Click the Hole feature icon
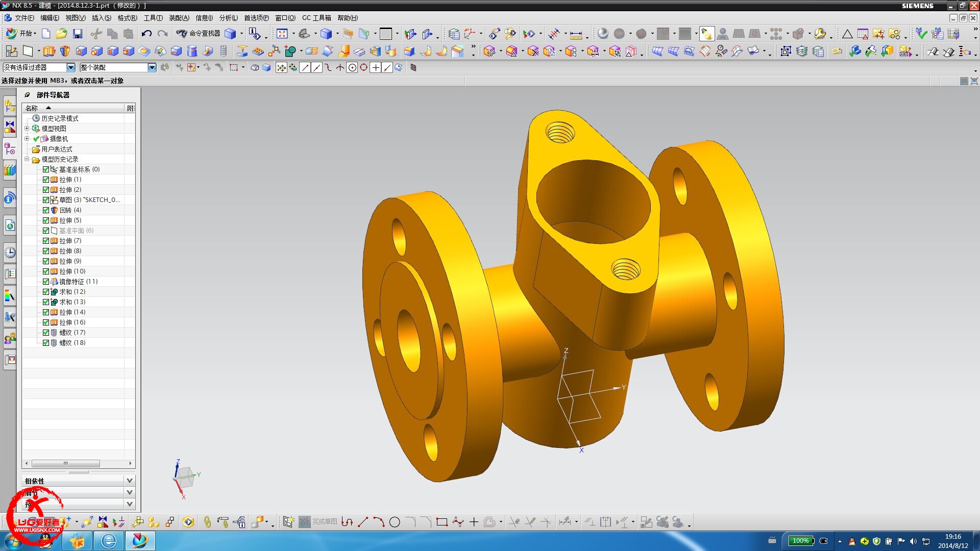Screen dimensions: 980x551 (x=81, y=51)
